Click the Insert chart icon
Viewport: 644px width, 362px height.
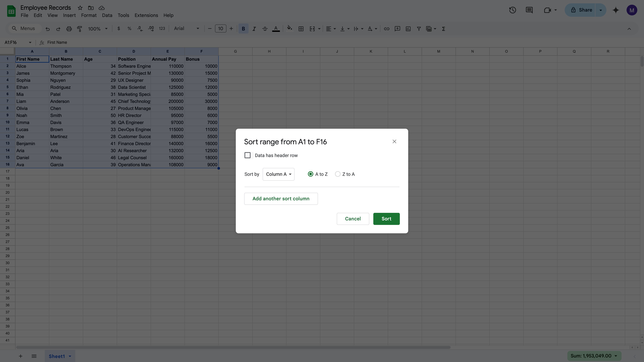point(408,29)
